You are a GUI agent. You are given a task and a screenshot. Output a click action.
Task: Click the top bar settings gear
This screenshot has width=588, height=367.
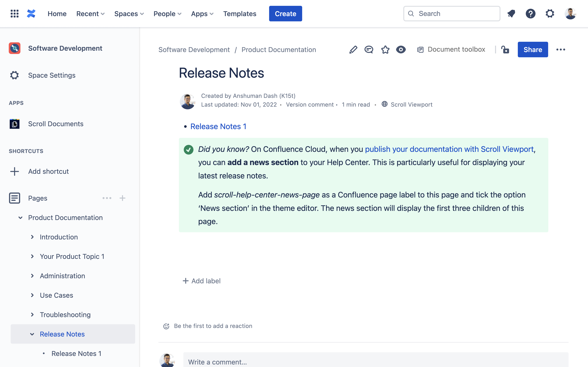coord(550,14)
